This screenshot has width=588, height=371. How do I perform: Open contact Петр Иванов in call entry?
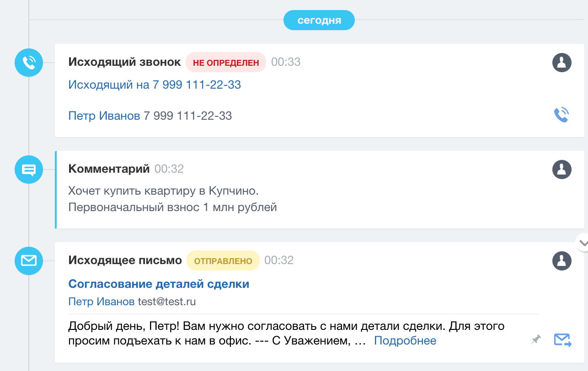(104, 116)
